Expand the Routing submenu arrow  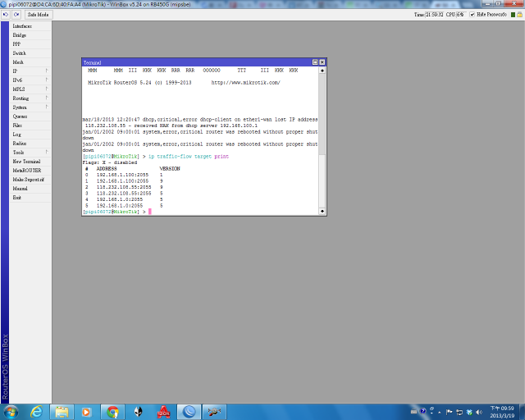(x=47, y=98)
